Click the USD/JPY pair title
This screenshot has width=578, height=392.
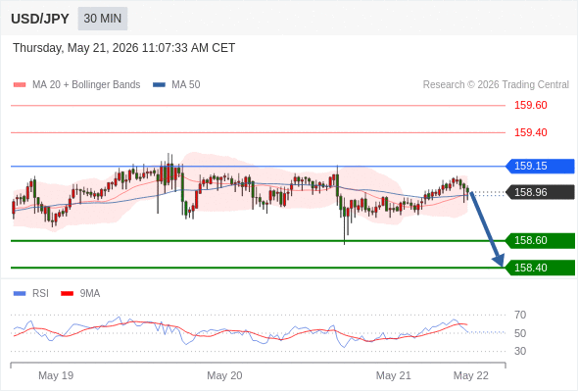coord(40,19)
